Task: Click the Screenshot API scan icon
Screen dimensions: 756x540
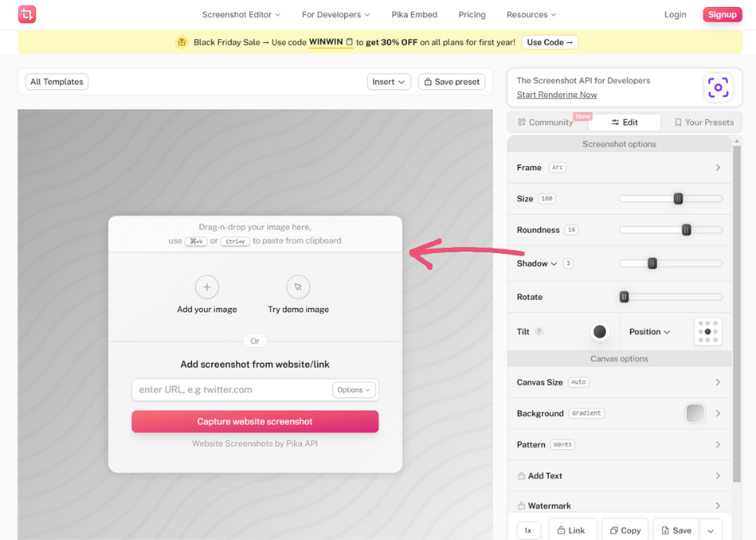Action: pyautogui.click(x=718, y=88)
